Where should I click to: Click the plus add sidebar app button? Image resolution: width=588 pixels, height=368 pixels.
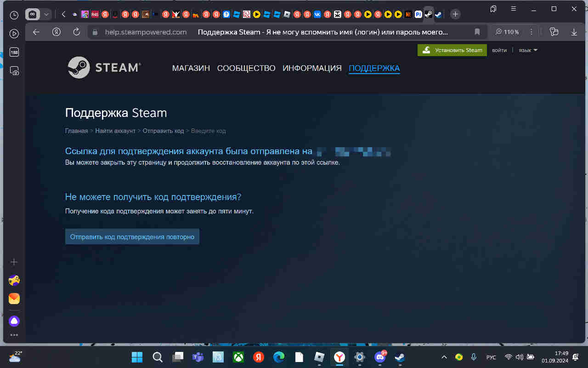pyautogui.click(x=14, y=262)
